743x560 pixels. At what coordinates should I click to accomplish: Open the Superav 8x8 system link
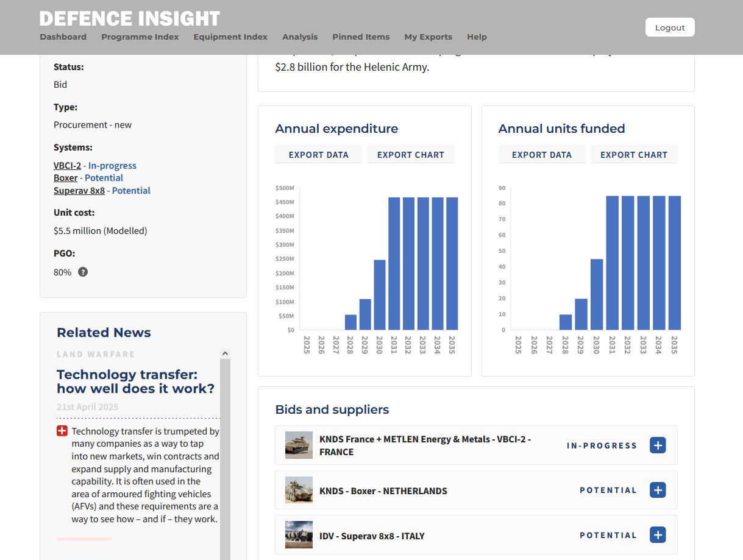click(79, 191)
